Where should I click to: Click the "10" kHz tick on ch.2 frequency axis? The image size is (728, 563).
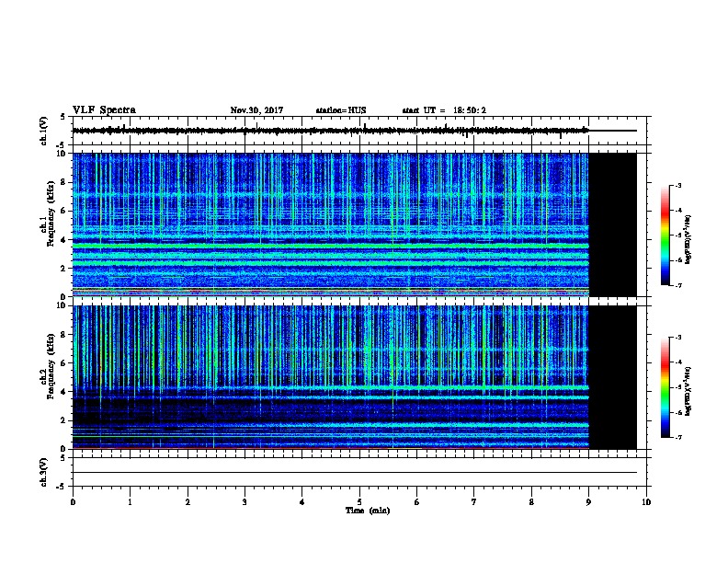point(62,305)
